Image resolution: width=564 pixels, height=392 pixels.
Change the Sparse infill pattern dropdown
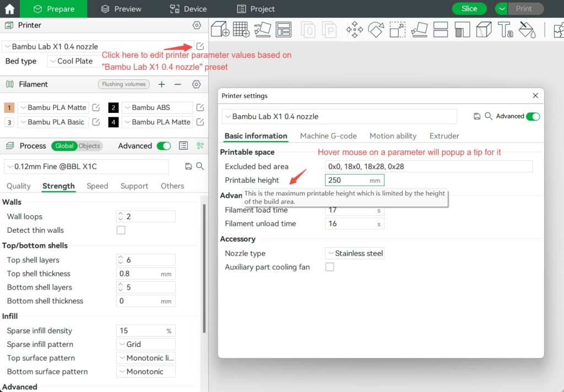(x=145, y=344)
